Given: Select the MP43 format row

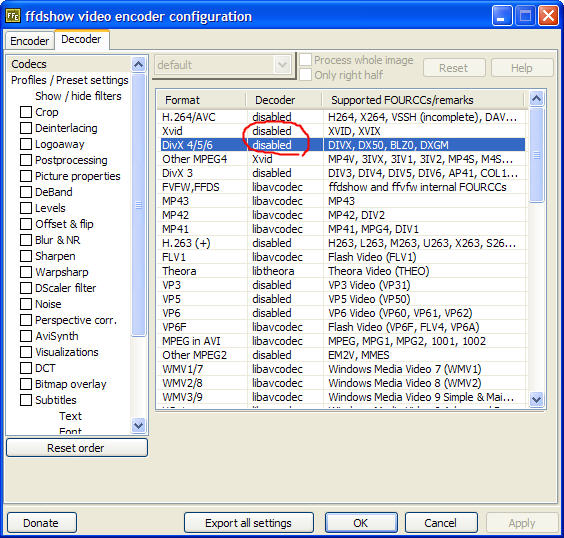Looking at the screenshot, I should tap(342, 201).
